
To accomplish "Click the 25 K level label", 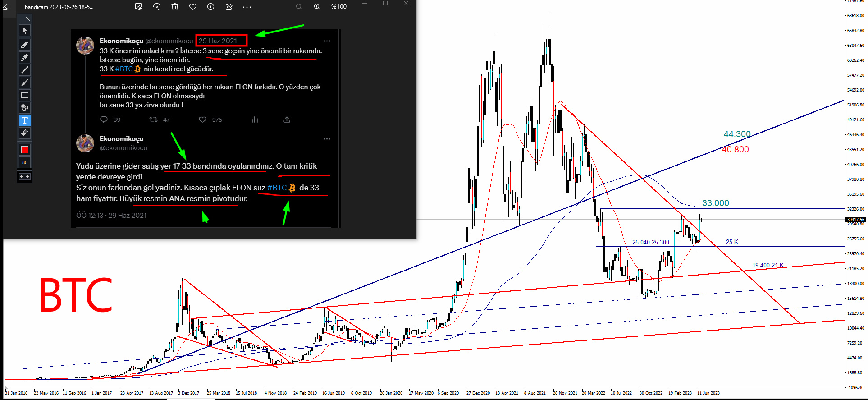I will pos(732,242).
